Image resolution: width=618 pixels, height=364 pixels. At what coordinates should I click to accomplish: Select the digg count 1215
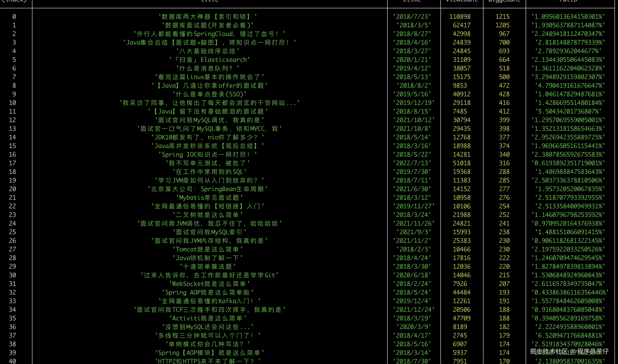coord(502,17)
